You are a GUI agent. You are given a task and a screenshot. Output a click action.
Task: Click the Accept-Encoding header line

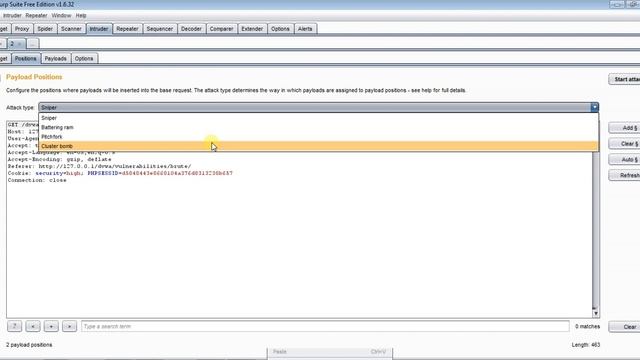tap(59, 160)
